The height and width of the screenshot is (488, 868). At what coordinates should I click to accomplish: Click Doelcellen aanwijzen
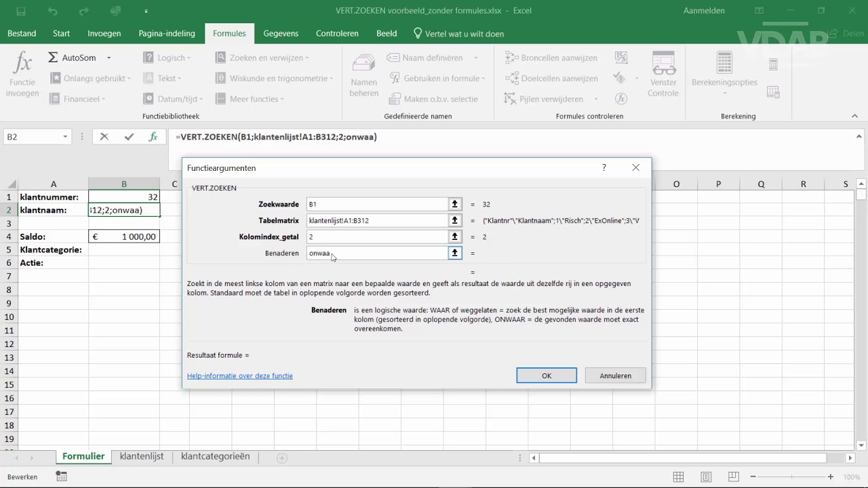[x=551, y=79]
